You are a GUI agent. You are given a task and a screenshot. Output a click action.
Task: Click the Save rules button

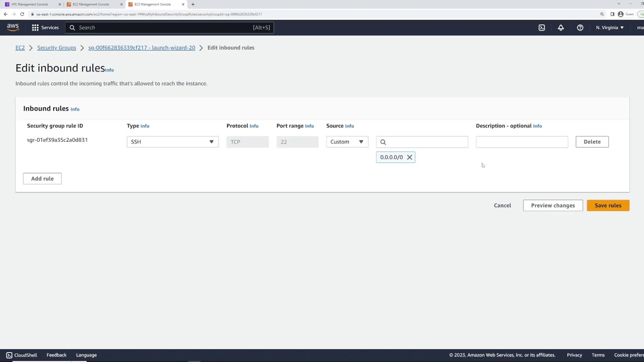point(608,205)
